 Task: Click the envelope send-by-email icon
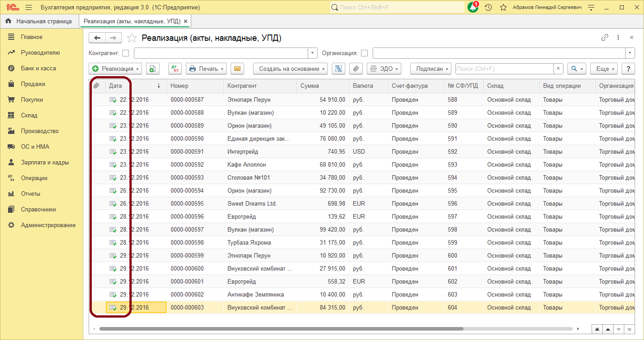coord(237,69)
